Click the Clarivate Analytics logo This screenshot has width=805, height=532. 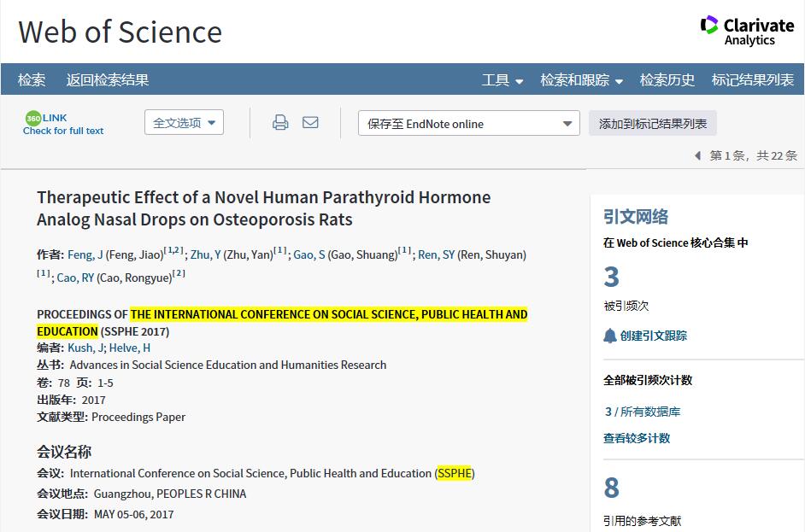(747, 31)
